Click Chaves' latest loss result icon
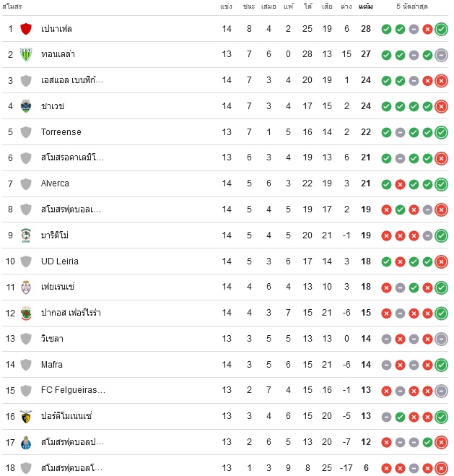The height and width of the screenshot is (476, 454). click(441, 107)
